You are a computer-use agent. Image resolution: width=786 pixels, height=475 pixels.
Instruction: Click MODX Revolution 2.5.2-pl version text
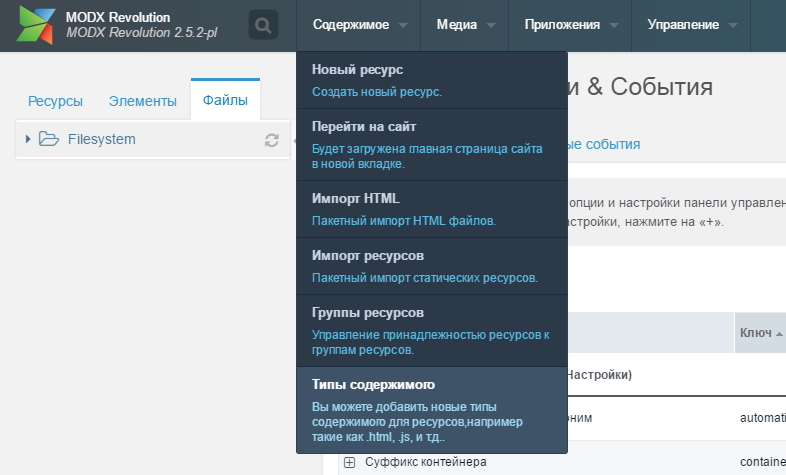tap(142, 33)
